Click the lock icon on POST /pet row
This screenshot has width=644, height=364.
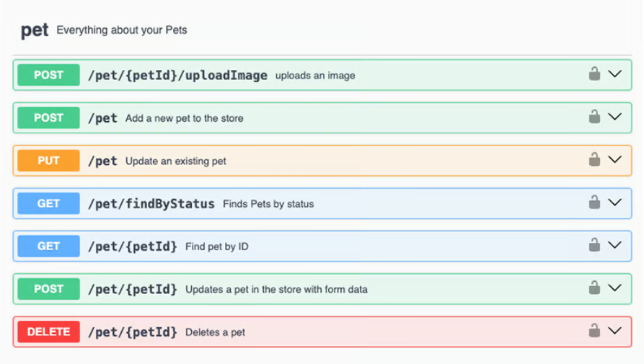pyautogui.click(x=594, y=117)
